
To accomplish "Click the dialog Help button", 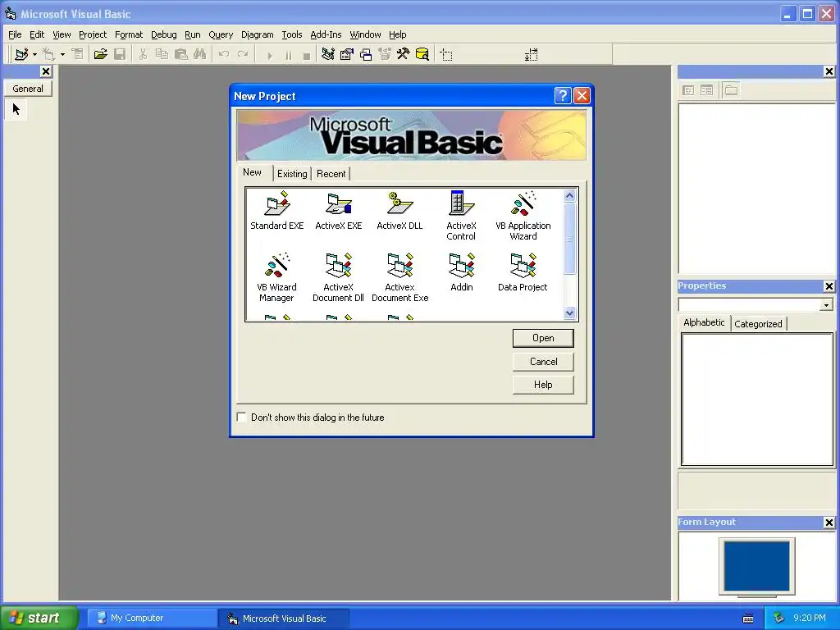I will pyautogui.click(x=543, y=385).
